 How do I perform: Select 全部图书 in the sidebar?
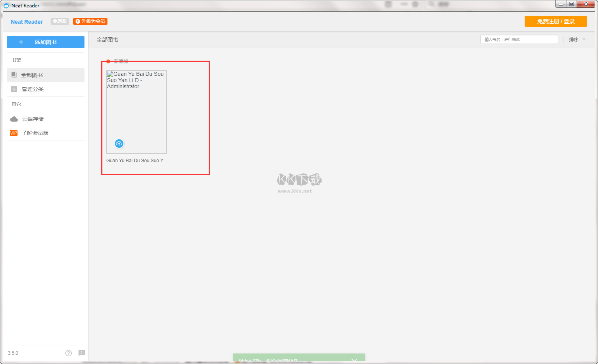[x=46, y=75]
